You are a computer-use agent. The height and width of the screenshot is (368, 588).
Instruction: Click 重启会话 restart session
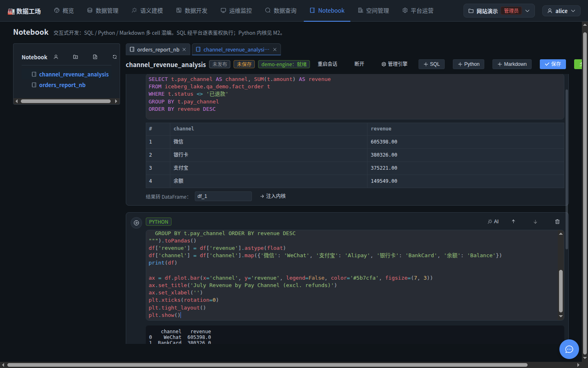[327, 64]
